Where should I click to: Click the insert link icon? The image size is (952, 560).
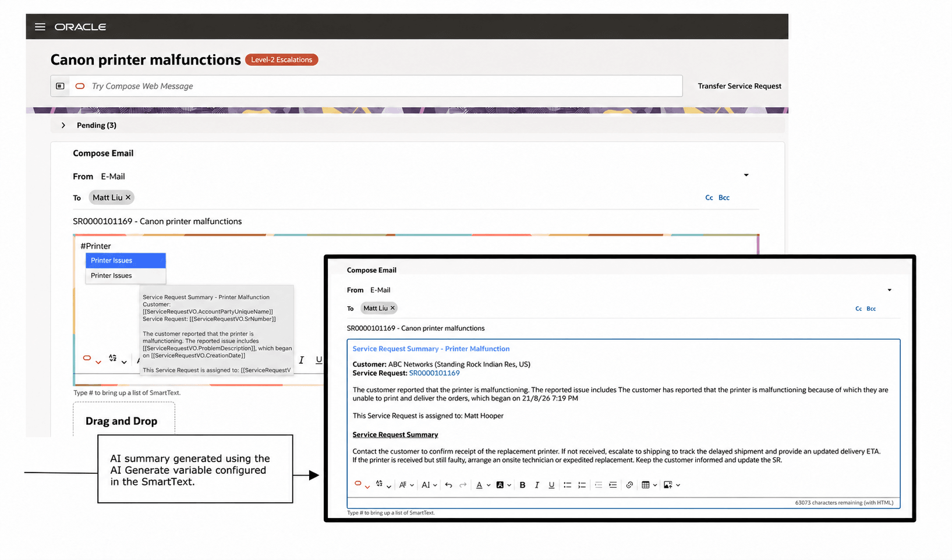pyautogui.click(x=629, y=485)
